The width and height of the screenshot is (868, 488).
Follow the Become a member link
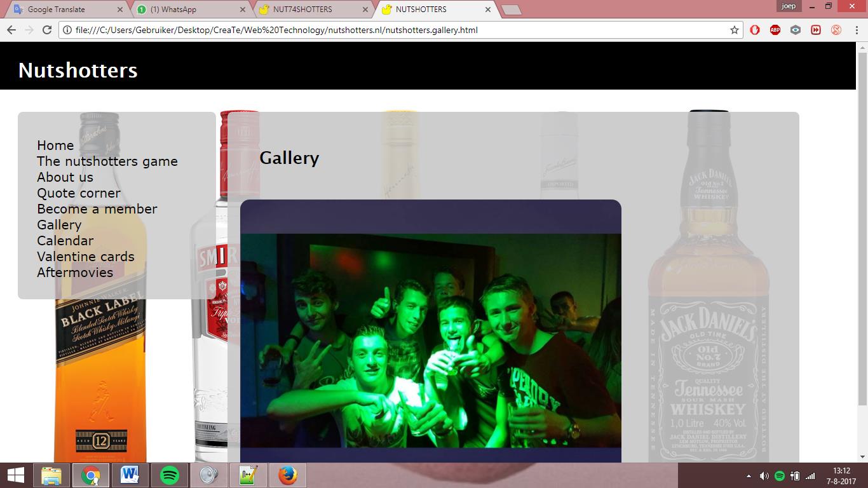[x=97, y=209]
